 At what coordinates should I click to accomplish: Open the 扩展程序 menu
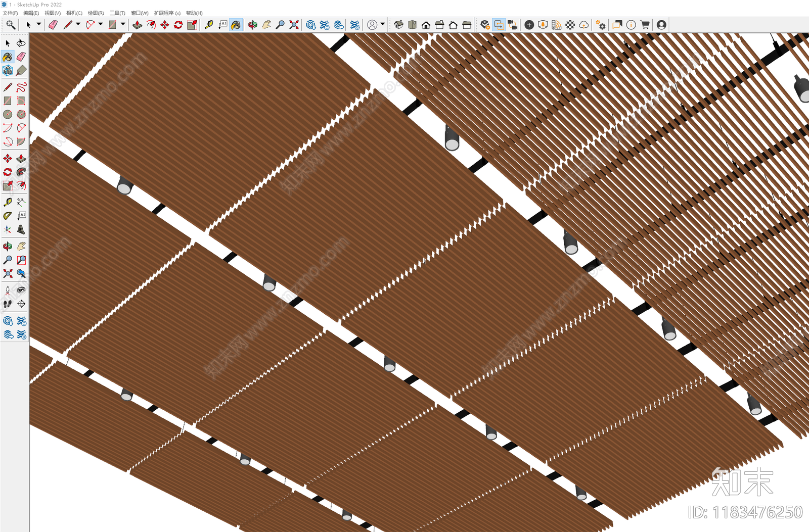pyautogui.click(x=167, y=13)
